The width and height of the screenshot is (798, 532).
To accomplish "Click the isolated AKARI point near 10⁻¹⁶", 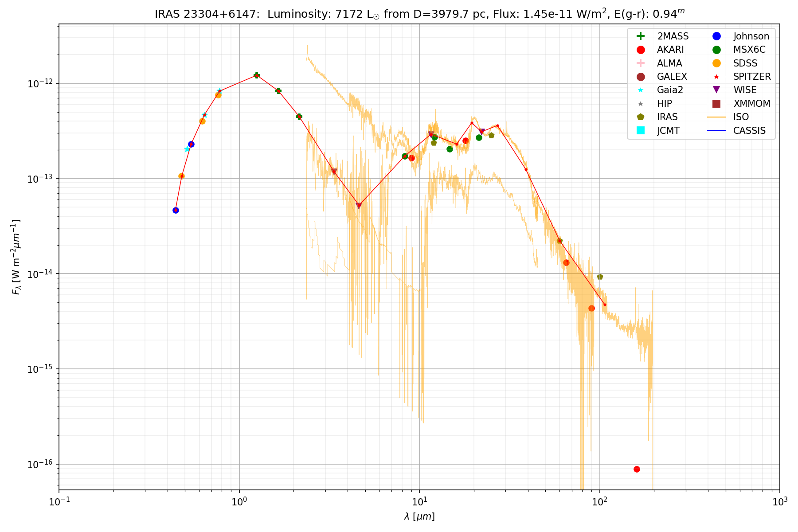I will tap(637, 469).
